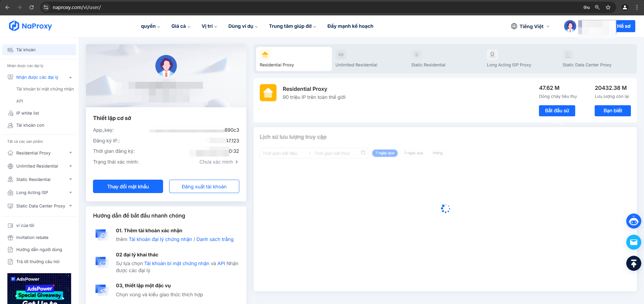
Task: Click the IP white list lock icon
Action: click(10, 113)
